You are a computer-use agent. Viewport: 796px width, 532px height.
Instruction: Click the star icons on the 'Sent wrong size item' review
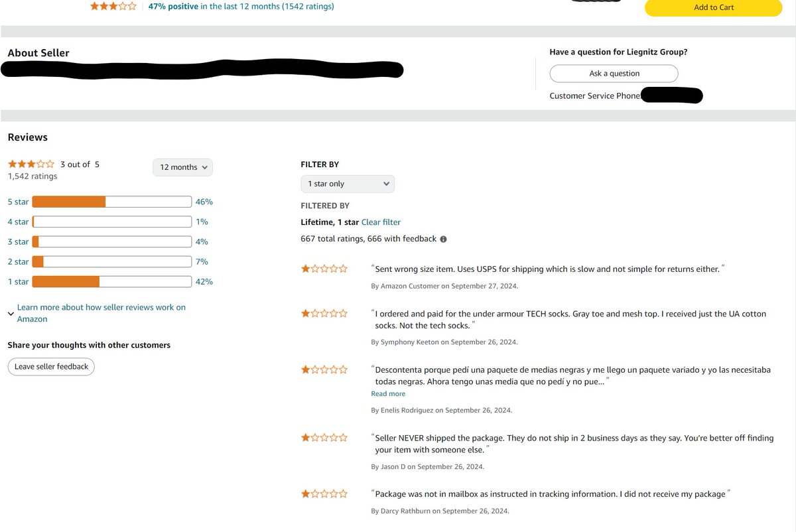point(324,269)
